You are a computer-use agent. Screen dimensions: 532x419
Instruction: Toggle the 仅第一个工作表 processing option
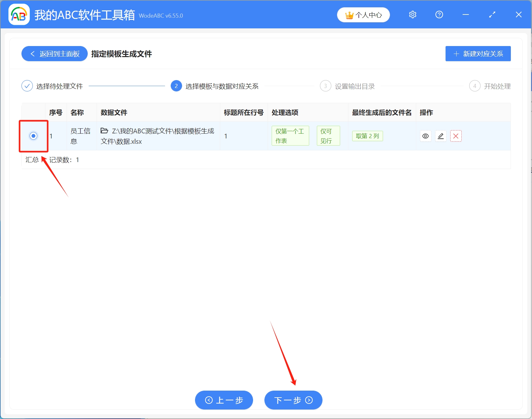[x=290, y=136]
